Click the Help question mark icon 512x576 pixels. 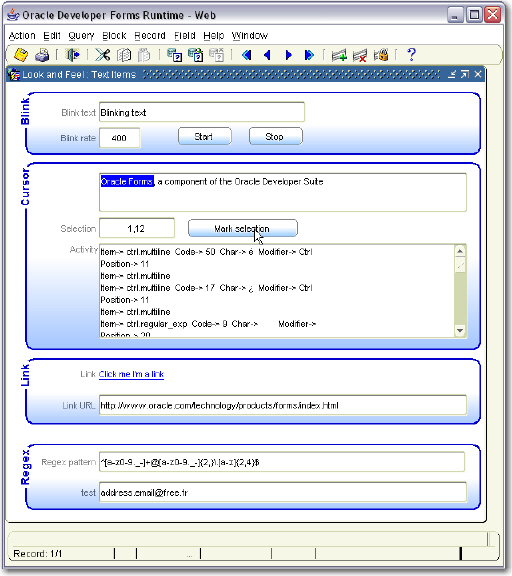click(x=411, y=55)
